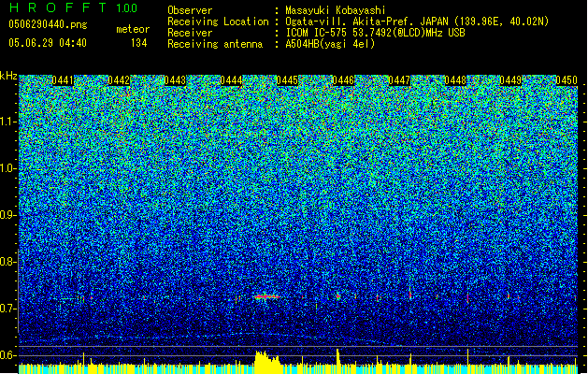
Task: Click the 0.7 frequency axis label
Action: pos(7,309)
